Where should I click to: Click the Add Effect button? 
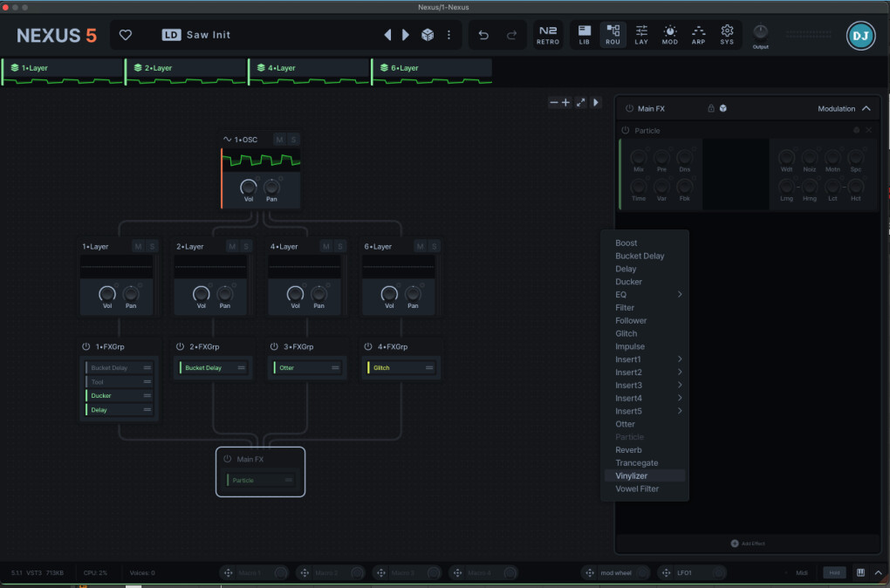click(747, 544)
